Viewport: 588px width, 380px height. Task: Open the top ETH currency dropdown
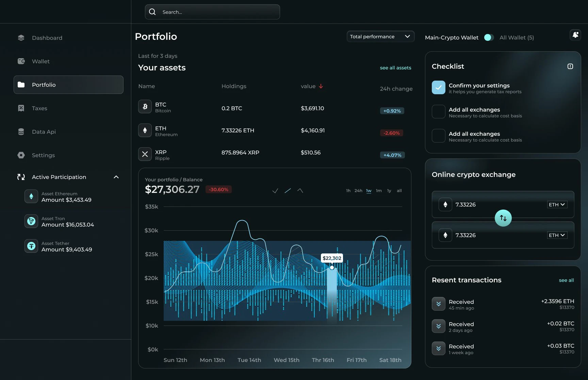(557, 204)
